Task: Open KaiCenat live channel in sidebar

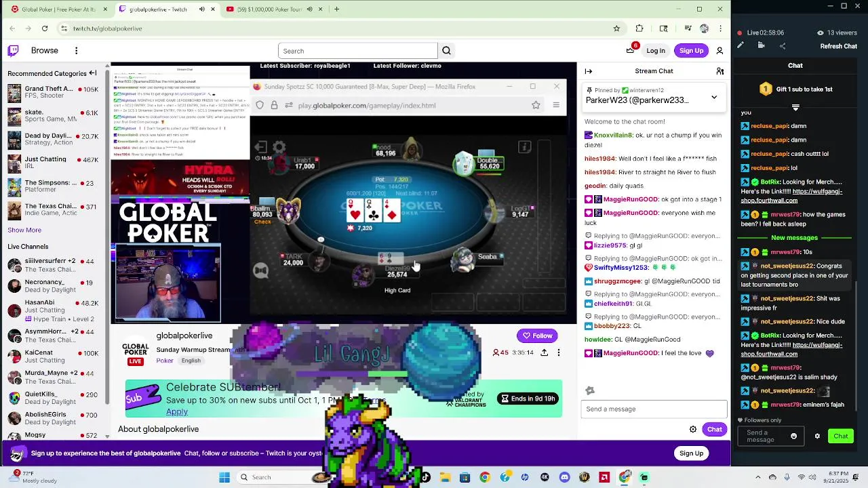Action: point(53,357)
